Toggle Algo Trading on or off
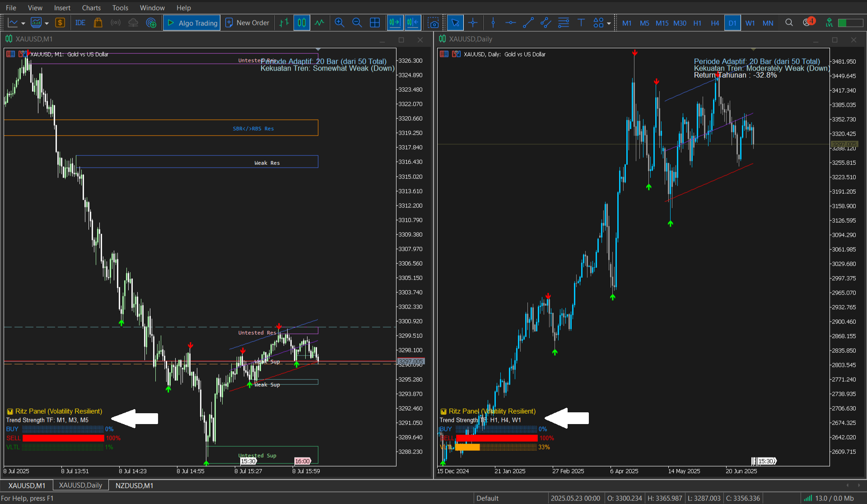 point(192,23)
